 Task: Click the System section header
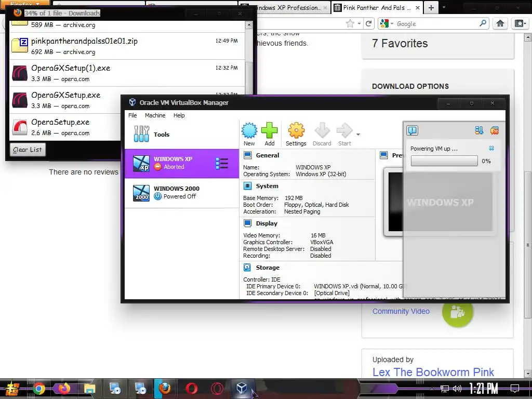pyautogui.click(x=267, y=186)
